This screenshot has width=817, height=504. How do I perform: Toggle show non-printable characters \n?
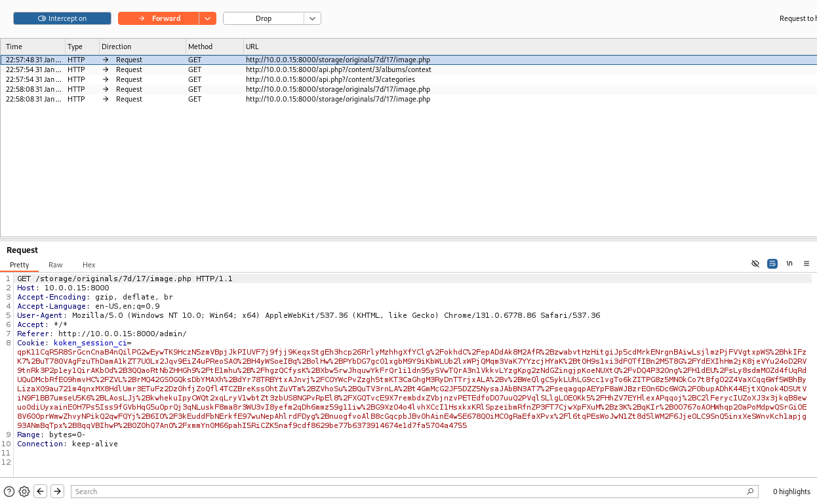(789, 263)
